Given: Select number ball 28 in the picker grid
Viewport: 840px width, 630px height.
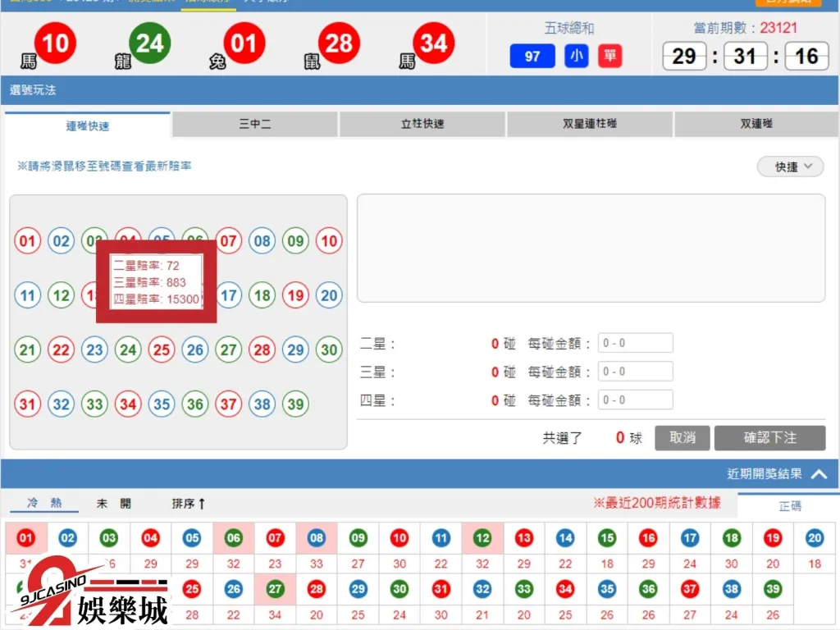Looking at the screenshot, I should click(x=262, y=349).
